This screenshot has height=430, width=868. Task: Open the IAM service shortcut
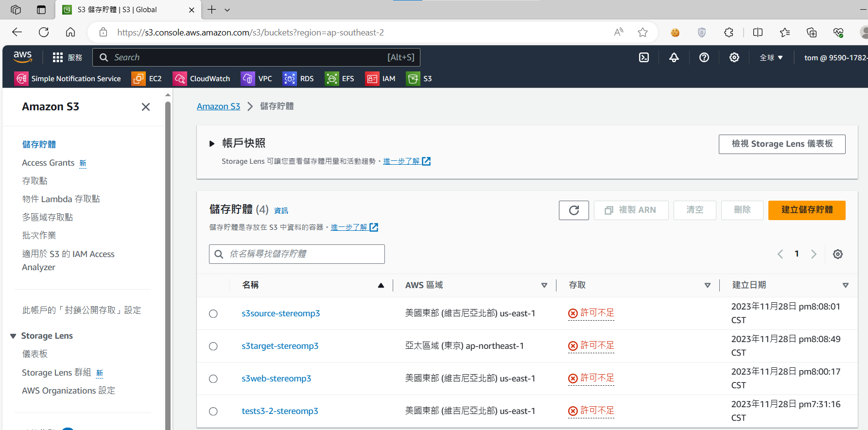(x=381, y=78)
